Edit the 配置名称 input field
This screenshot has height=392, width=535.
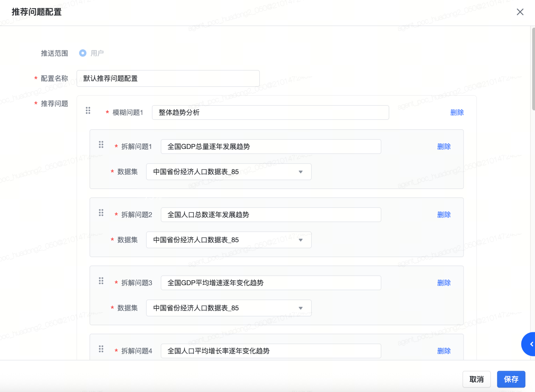tap(168, 78)
